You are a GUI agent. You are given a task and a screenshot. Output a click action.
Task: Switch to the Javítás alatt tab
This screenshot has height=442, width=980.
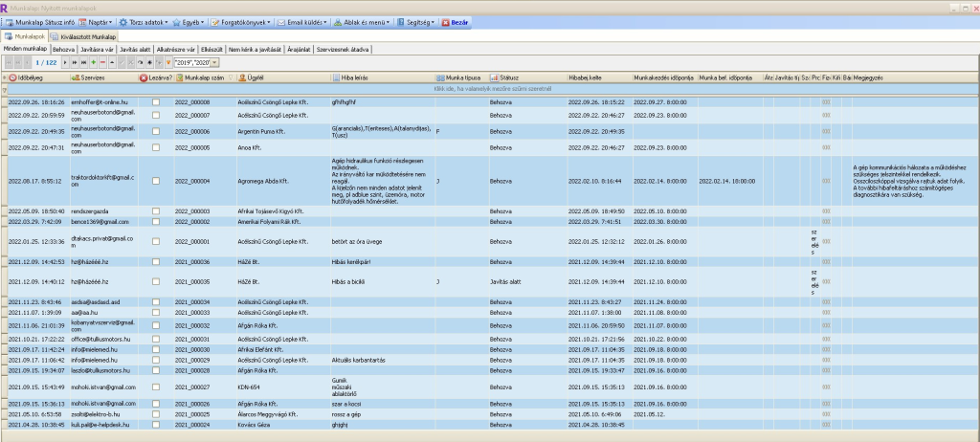point(136,48)
